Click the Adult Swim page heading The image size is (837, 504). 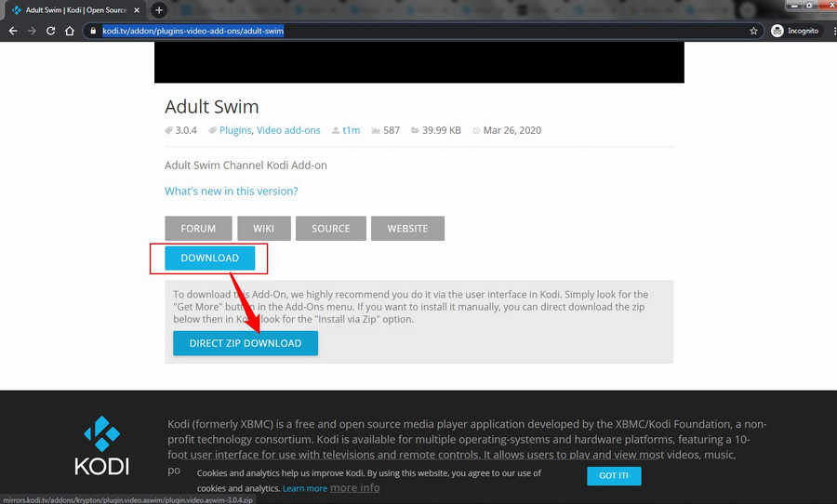click(211, 107)
